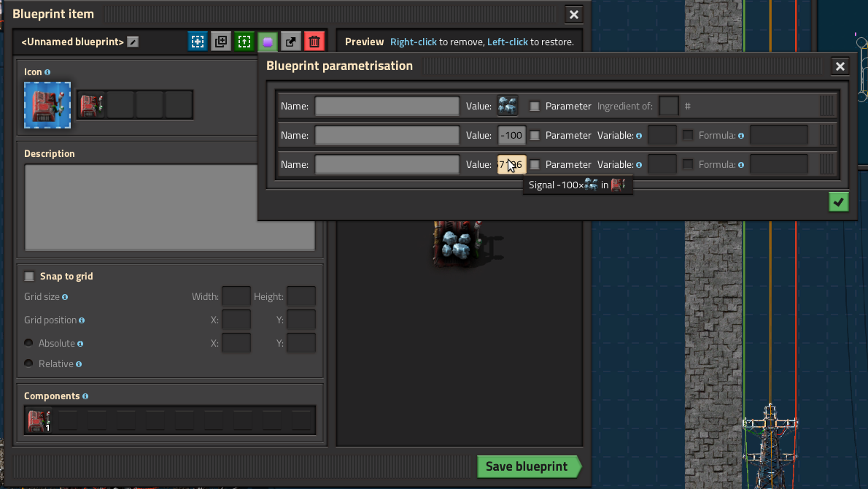Viewport: 868px width, 489px height.
Task: Click the purple parametrise blueprint icon
Action: point(268,42)
